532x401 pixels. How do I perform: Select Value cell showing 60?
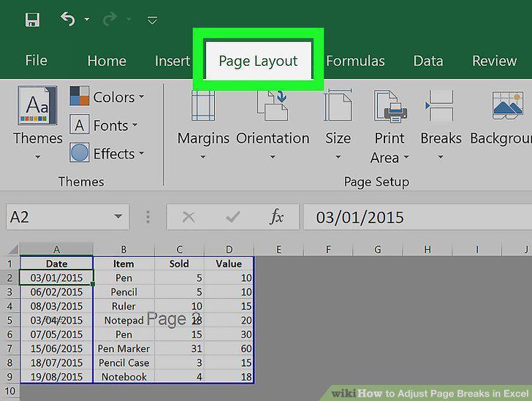[x=229, y=348]
